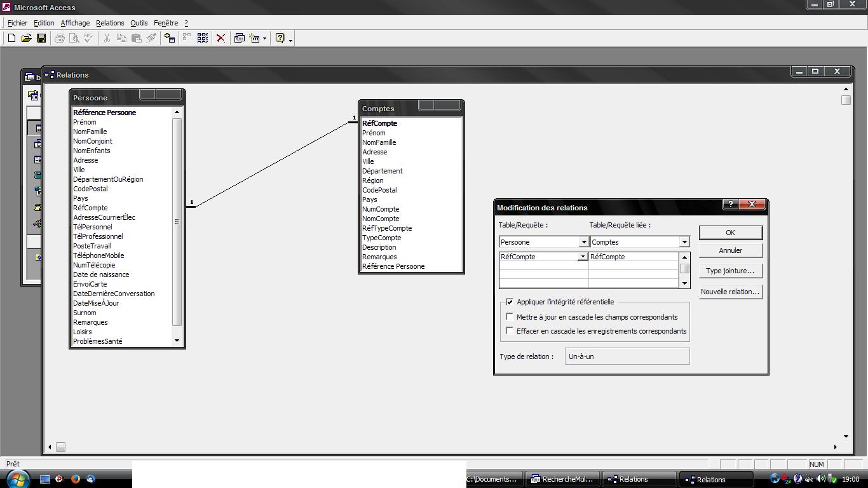Toggle Appliquer l'intégrité référentielle checkbox
Viewport: 868px width, 488px height.
pyautogui.click(x=510, y=302)
